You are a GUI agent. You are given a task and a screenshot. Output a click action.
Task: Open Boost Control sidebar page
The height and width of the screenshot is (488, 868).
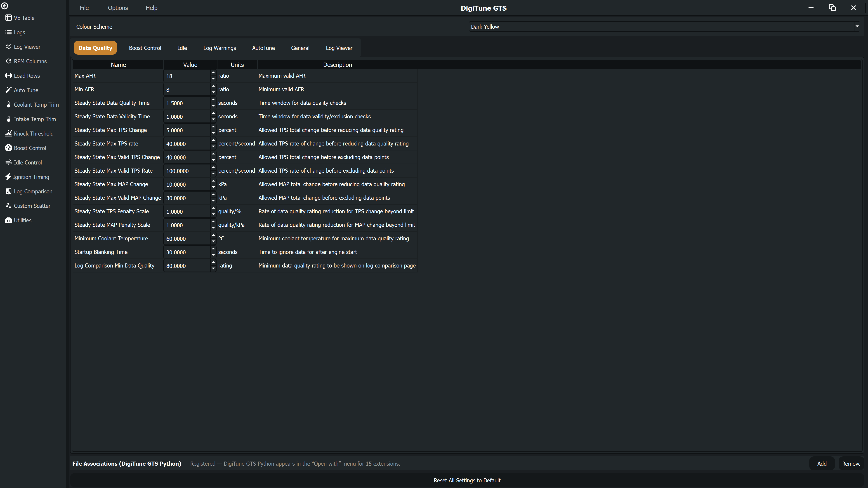pos(26,148)
